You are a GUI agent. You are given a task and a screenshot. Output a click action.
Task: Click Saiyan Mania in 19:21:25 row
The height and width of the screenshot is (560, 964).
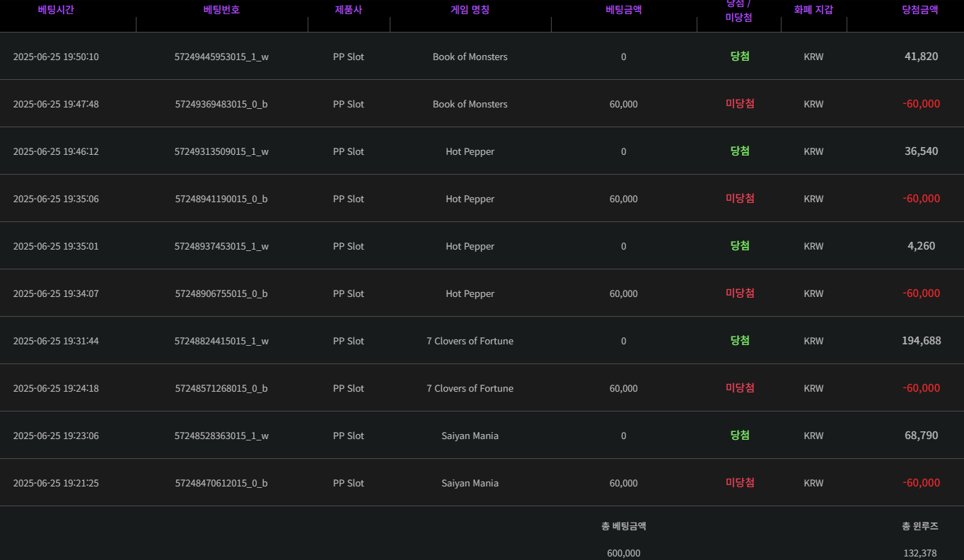coord(470,483)
